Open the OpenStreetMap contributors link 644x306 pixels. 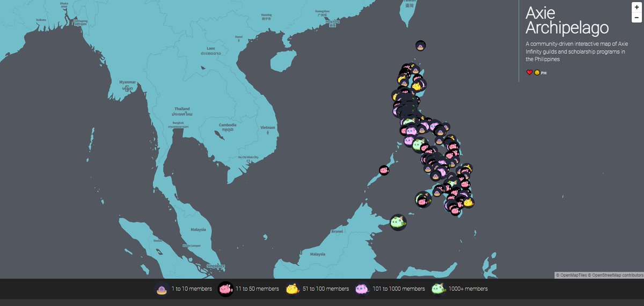point(616,275)
